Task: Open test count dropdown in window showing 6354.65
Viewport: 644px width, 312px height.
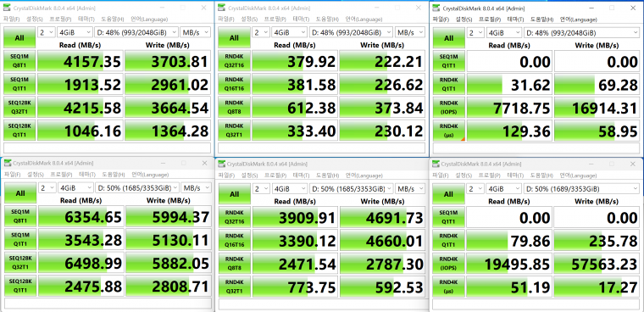Action: tap(47, 188)
